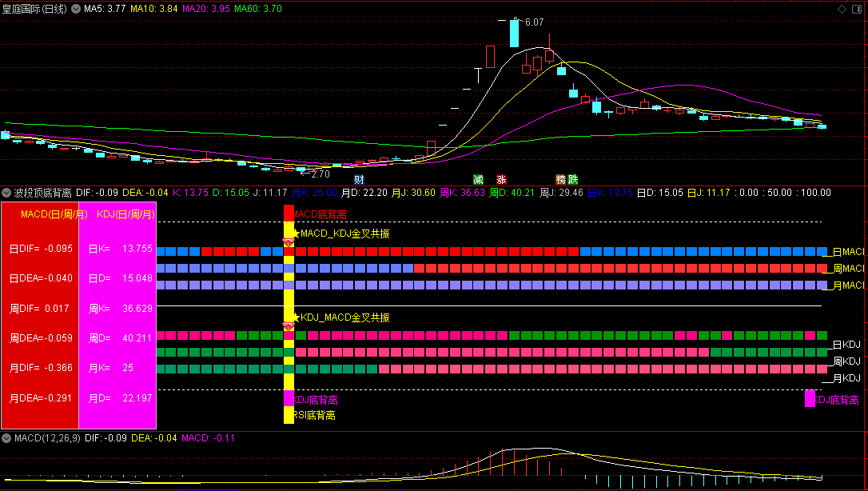Open the dropdown beside 皇庭国际(日线)
This screenshot has height=491, width=868.
coord(76,9)
